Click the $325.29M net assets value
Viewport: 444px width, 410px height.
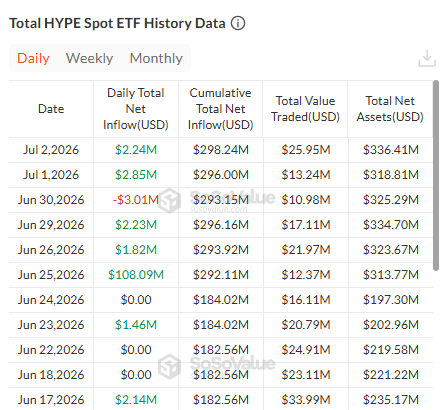(391, 200)
